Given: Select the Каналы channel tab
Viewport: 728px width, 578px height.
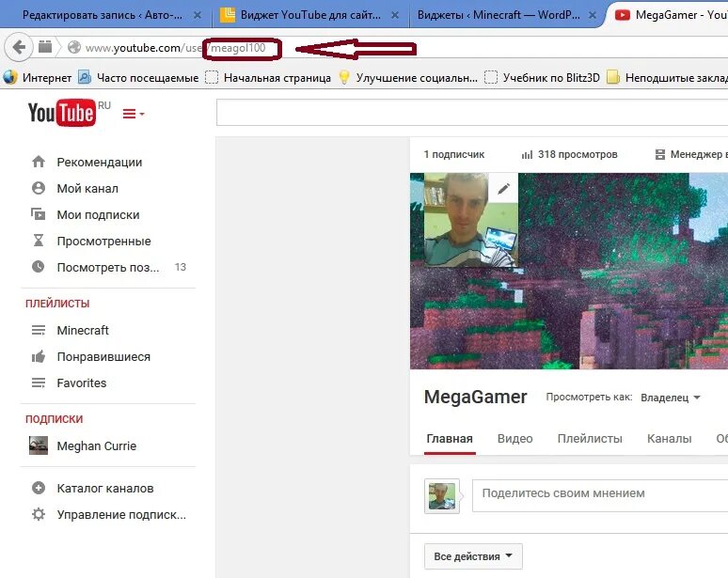Looking at the screenshot, I should tap(669, 439).
